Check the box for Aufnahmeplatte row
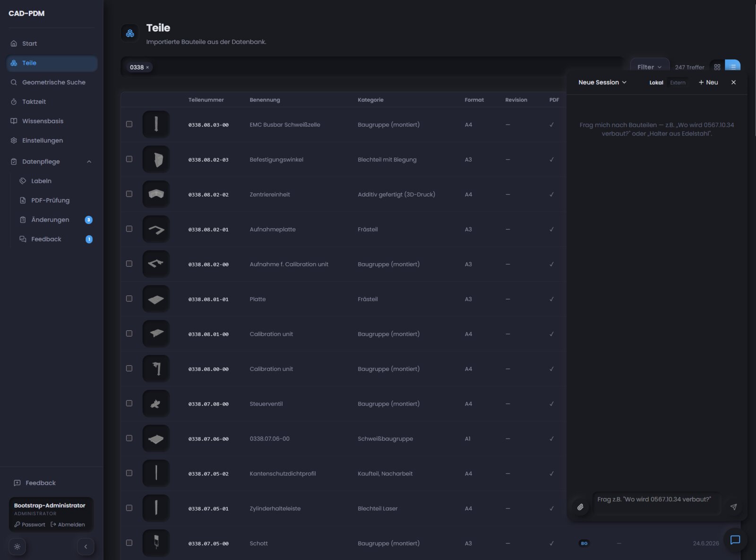The image size is (756, 560). click(129, 229)
